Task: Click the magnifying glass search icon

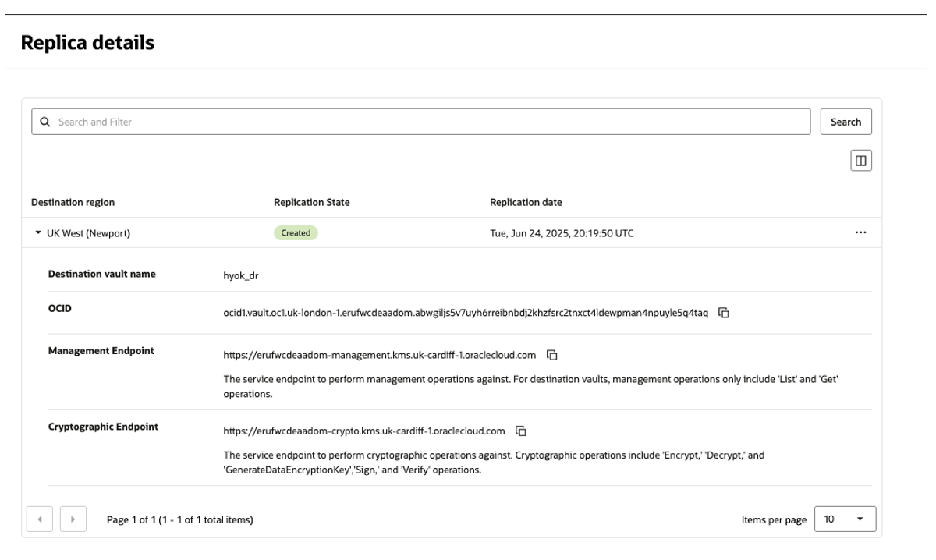Action: tap(45, 121)
